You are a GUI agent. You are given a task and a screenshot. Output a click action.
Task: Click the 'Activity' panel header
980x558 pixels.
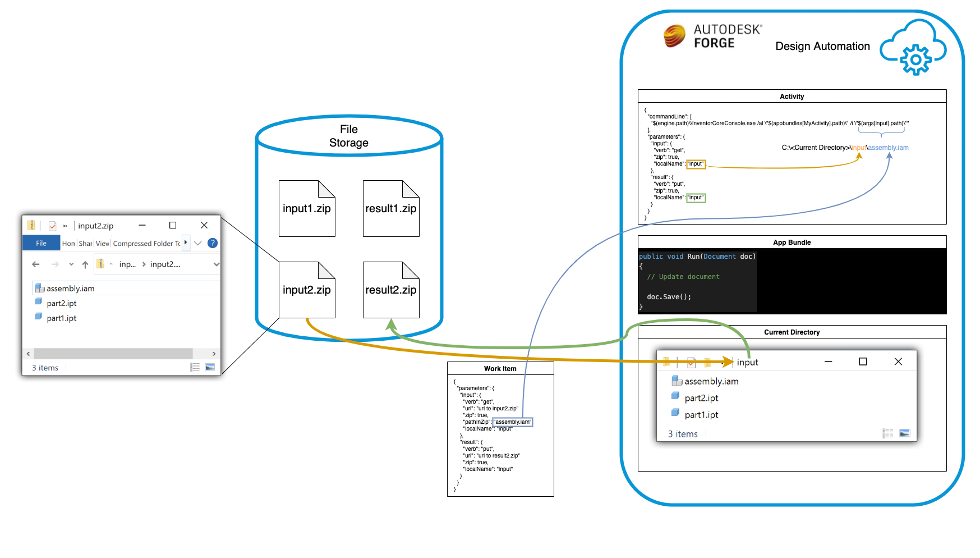(x=792, y=96)
